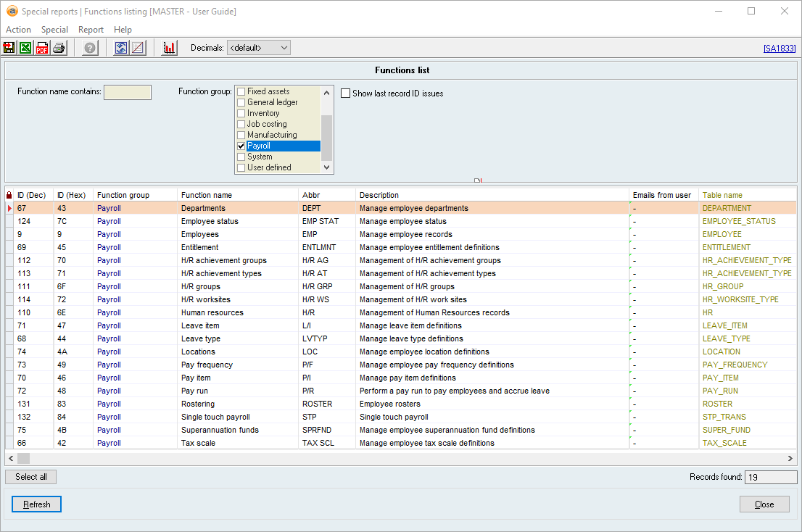Export the list to Excel
Screen dimensions: 802x532
25,49
